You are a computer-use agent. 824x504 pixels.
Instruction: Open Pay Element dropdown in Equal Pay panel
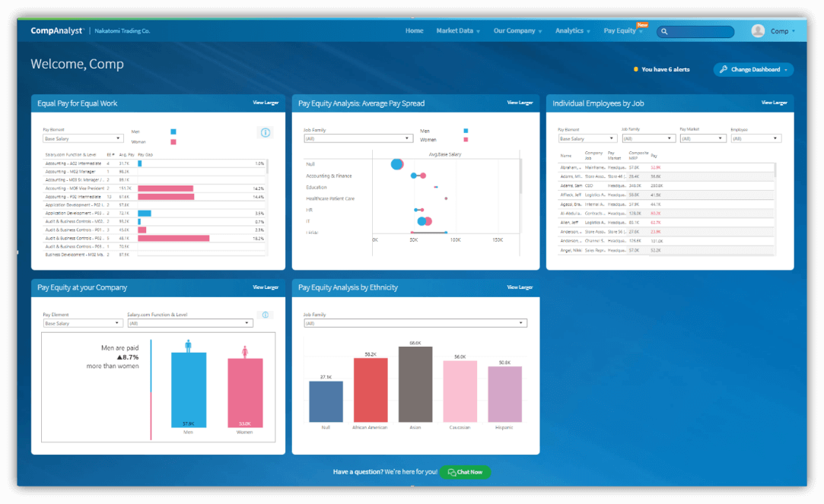click(x=83, y=138)
